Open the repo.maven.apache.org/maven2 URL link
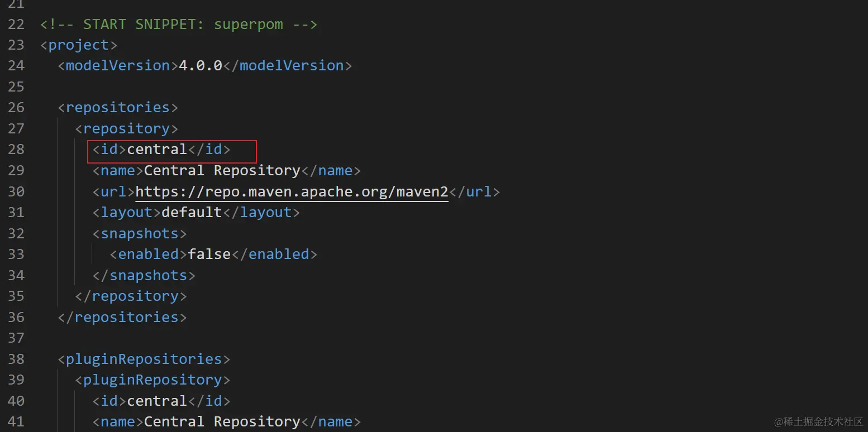The image size is (868, 432). click(x=292, y=191)
